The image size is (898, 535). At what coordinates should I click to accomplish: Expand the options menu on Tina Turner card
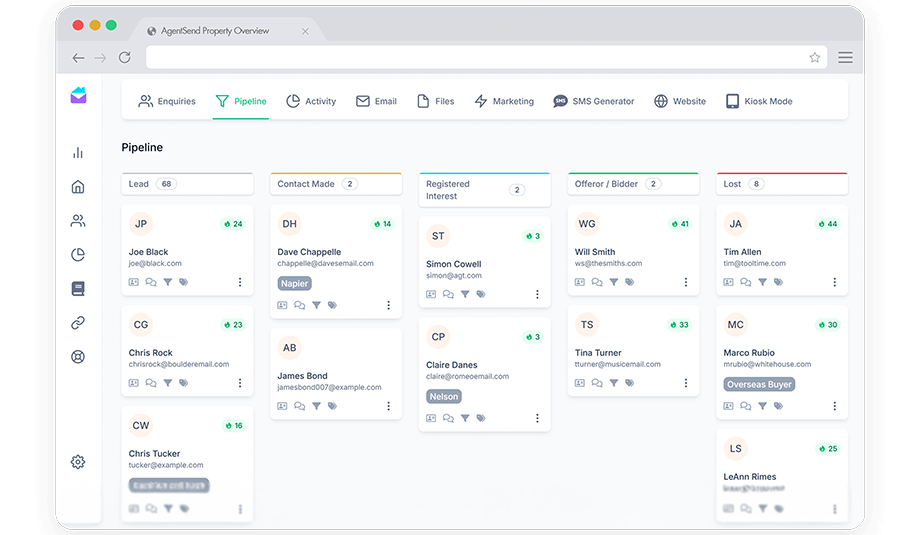[686, 383]
